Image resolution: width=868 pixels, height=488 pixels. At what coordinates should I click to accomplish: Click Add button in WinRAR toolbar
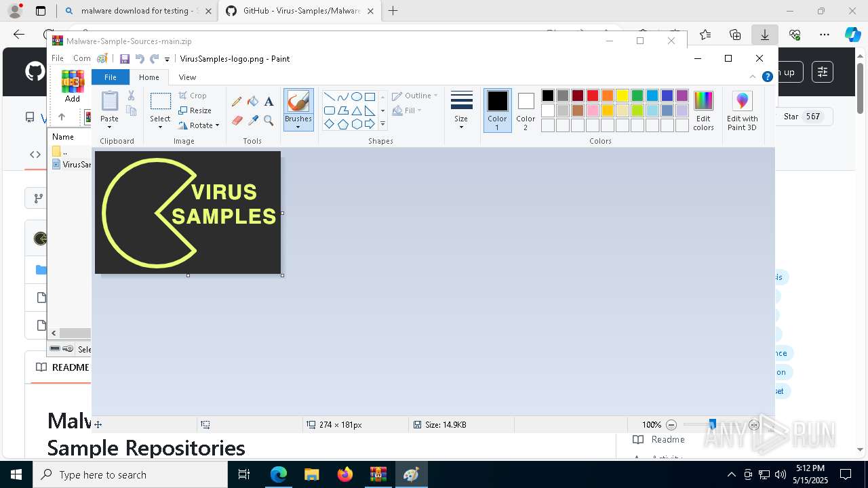pyautogui.click(x=73, y=87)
